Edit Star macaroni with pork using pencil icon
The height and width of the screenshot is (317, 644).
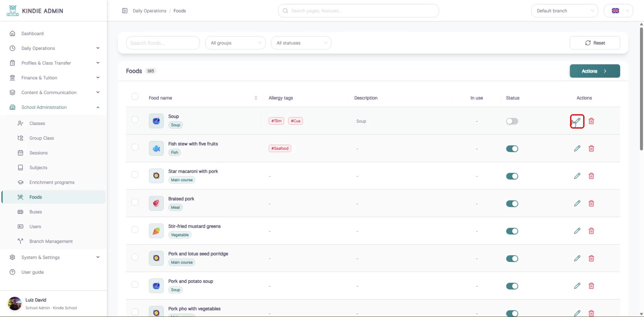[577, 176]
